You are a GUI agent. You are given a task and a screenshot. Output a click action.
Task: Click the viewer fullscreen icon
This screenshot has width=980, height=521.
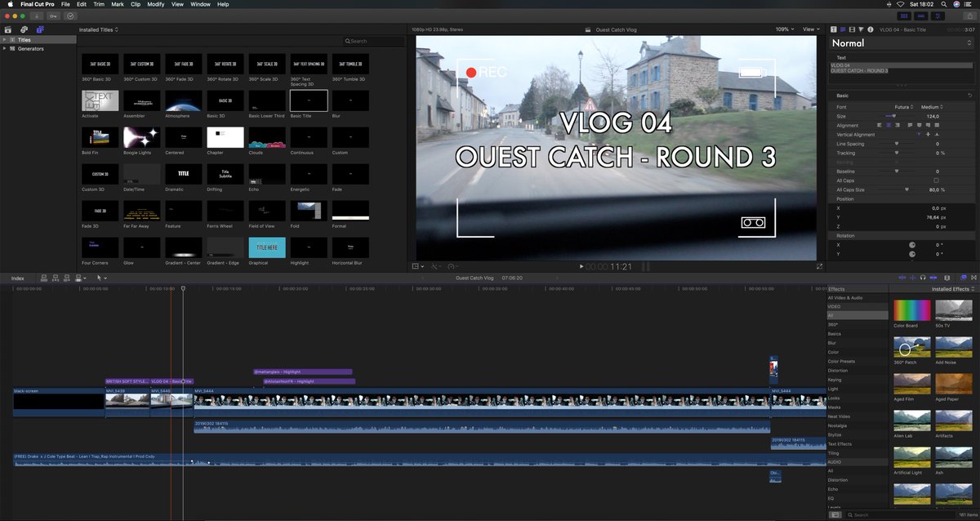tap(819, 266)
